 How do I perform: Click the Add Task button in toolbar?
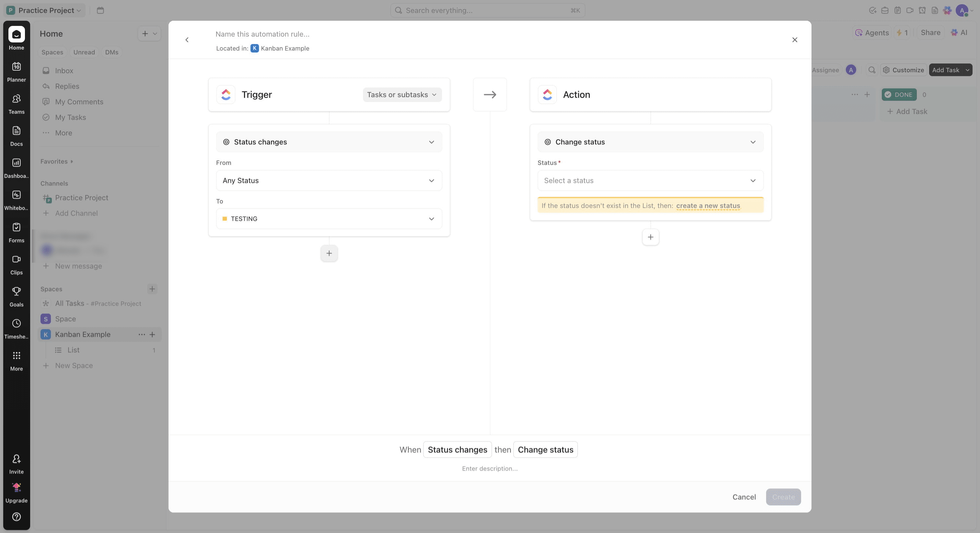coord(945,70)
